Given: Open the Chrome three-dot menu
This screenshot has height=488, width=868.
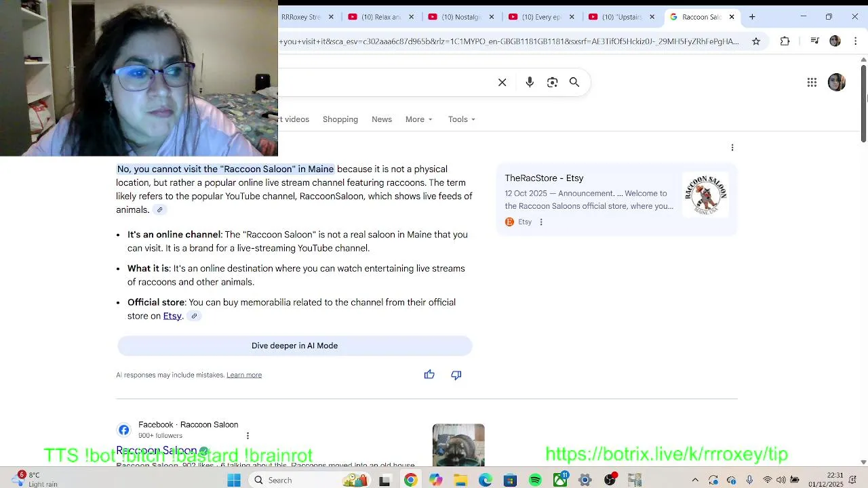Looking at the screenshot, I should point(856,41).
